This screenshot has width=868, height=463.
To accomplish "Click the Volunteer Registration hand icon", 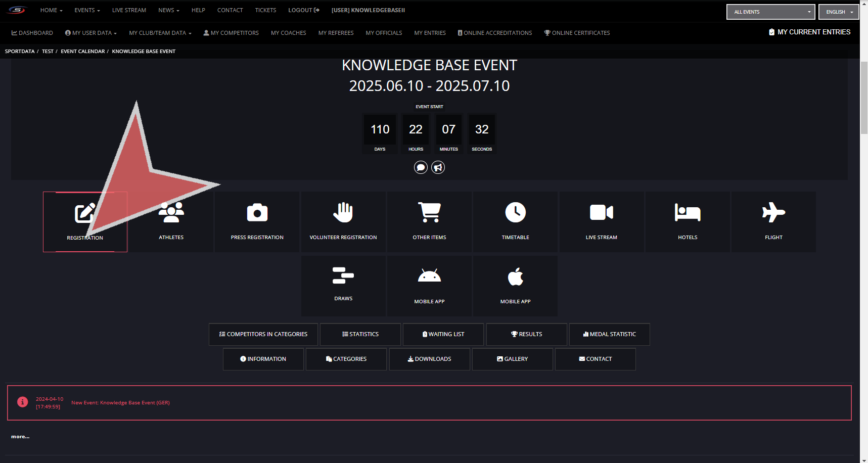I will (343, 213).
